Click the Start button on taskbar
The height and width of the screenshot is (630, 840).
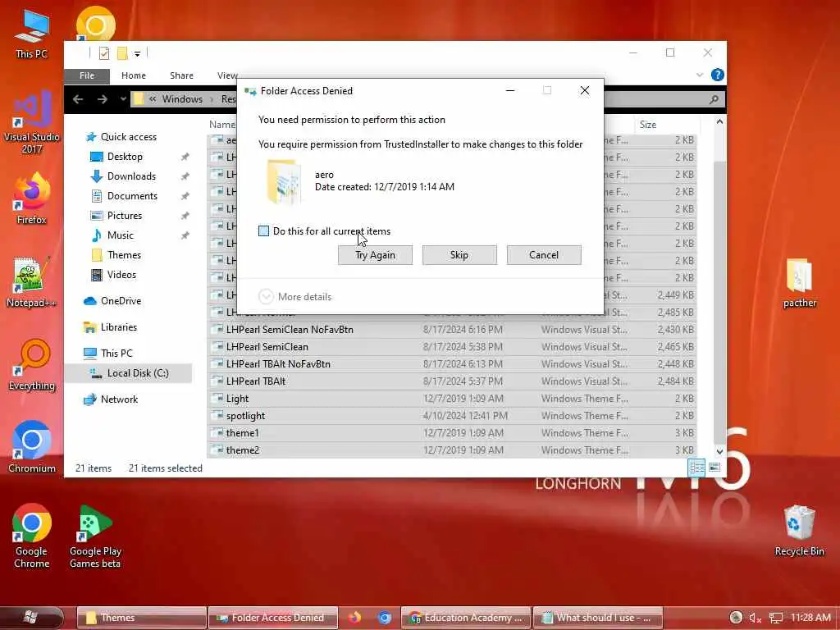[x=30, y=618]
